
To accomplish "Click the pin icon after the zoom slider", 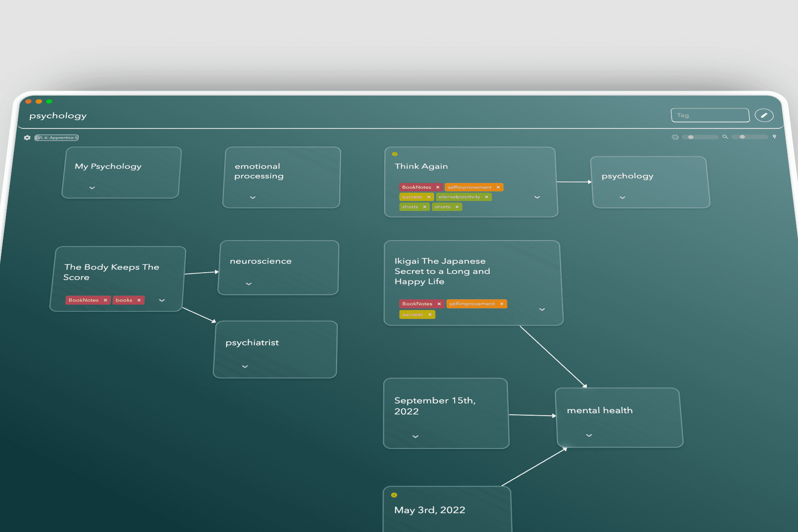I will (x=774, y=136).
